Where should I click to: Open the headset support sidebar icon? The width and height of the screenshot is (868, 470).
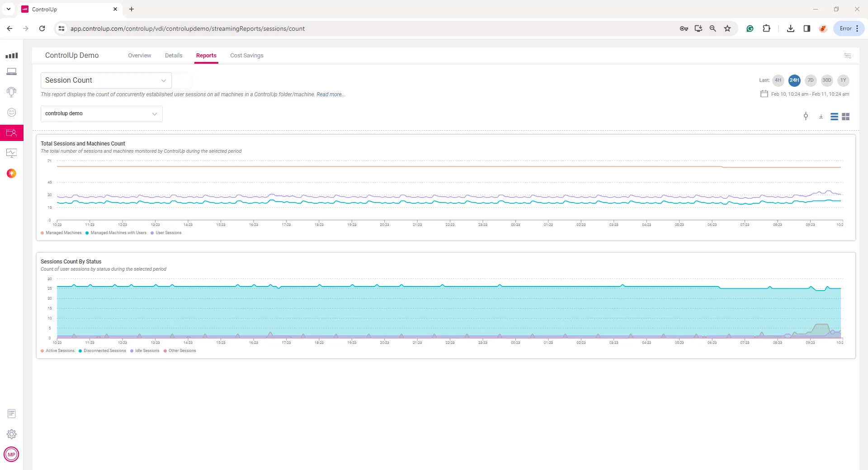pos(12,92)
